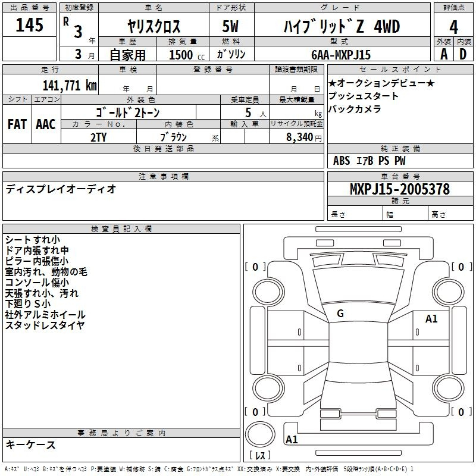This screenshot has height=476, width=476.
Task: Click the [レス] spare tire label
Action: [260, 455]
